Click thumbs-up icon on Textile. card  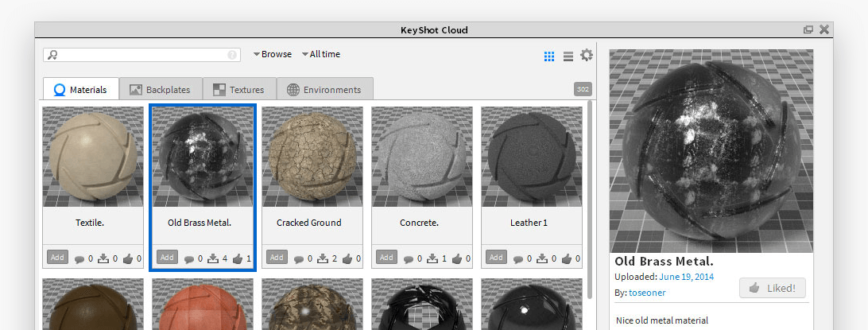(128, 258)
